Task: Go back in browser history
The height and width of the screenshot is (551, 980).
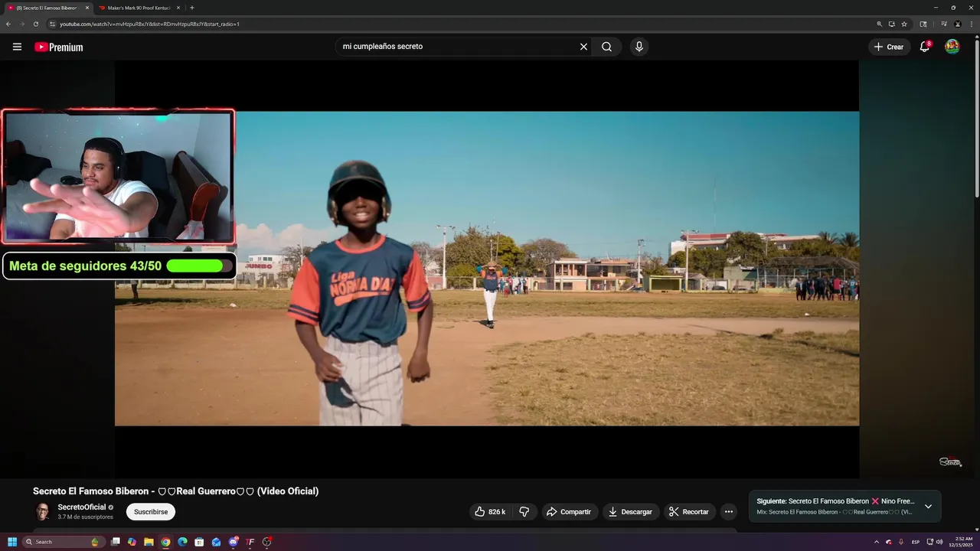Action: (x=8, y=24)
